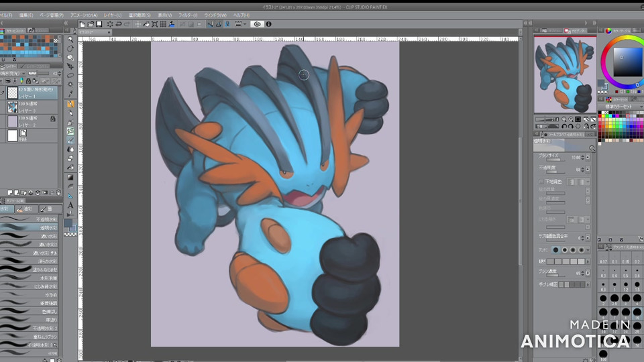Viewport: 644px width, 362px height.
Task: Toggle visibility of レイヤー 1
Action: click(3, 93)
